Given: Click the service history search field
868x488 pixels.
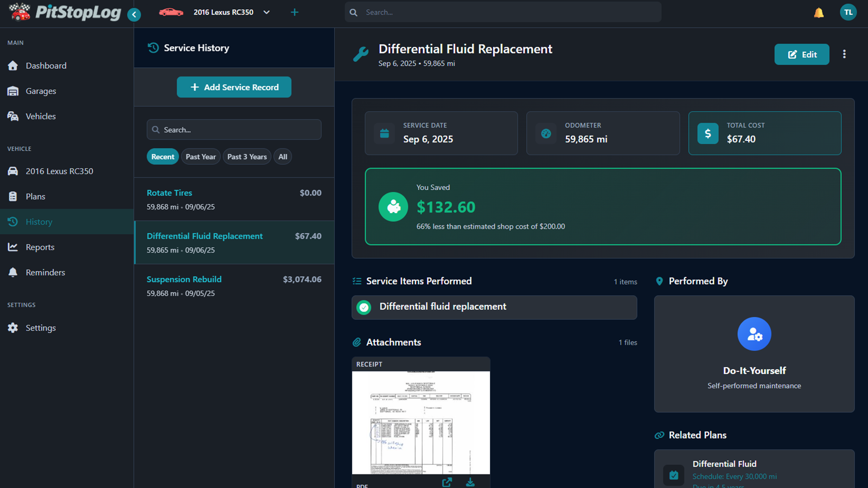Looking at the screenshot, I should 234,130.
